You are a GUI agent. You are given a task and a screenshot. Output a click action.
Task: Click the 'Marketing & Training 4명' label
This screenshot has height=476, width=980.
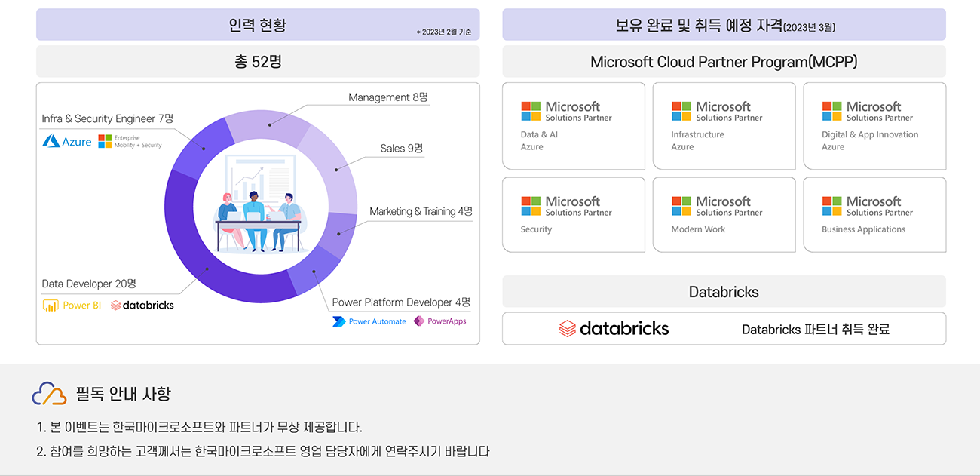421,211
